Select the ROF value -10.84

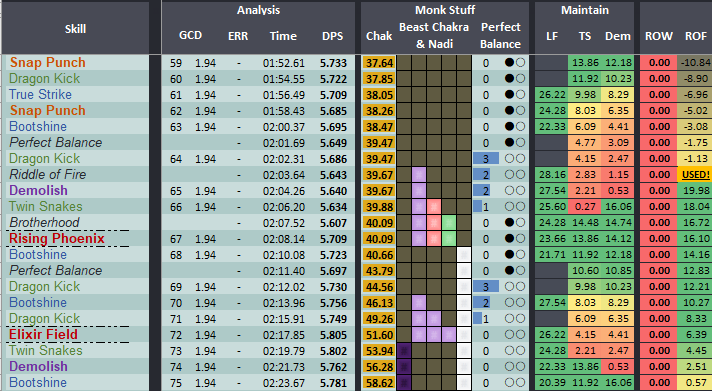click(695, 63)
